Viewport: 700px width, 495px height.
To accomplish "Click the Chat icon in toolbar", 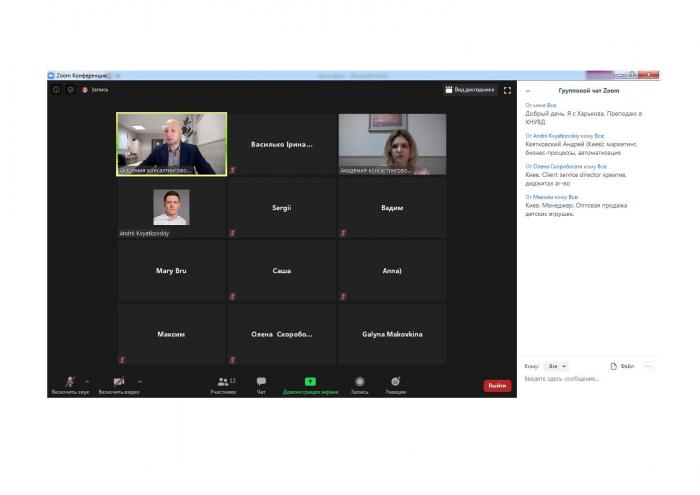I will click(x=261, y=382).
